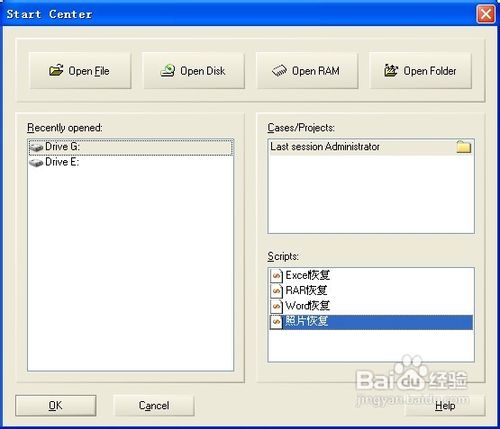Click the Open Disk button
This screenshot has height=429, width=500.
click(x=194, y=71)
